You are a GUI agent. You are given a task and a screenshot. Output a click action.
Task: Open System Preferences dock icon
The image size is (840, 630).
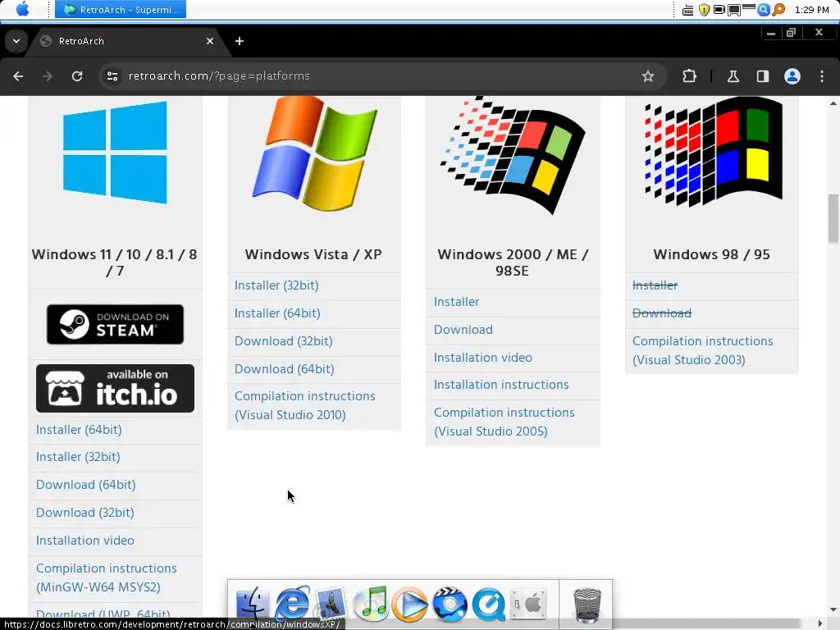(528, 604)
